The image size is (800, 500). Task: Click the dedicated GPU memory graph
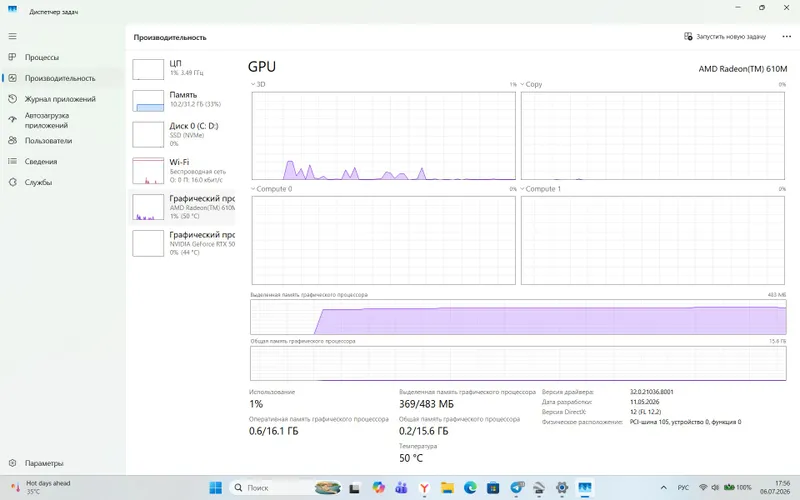coord(518,317)
